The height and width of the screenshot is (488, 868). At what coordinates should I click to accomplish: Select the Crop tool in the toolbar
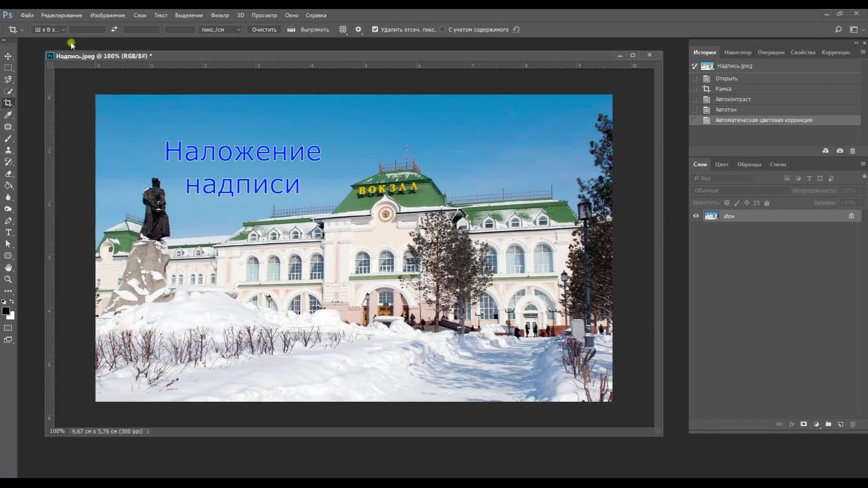8,103
